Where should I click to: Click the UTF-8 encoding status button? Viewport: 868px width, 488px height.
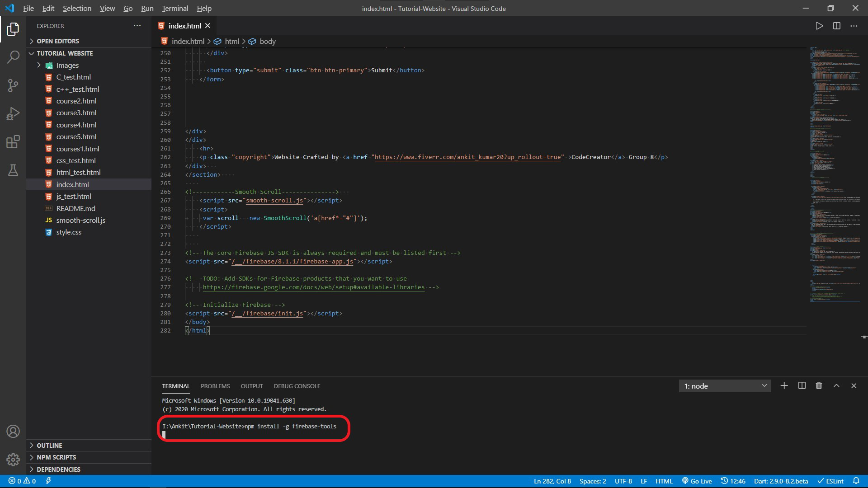click(x=623, y=481)
